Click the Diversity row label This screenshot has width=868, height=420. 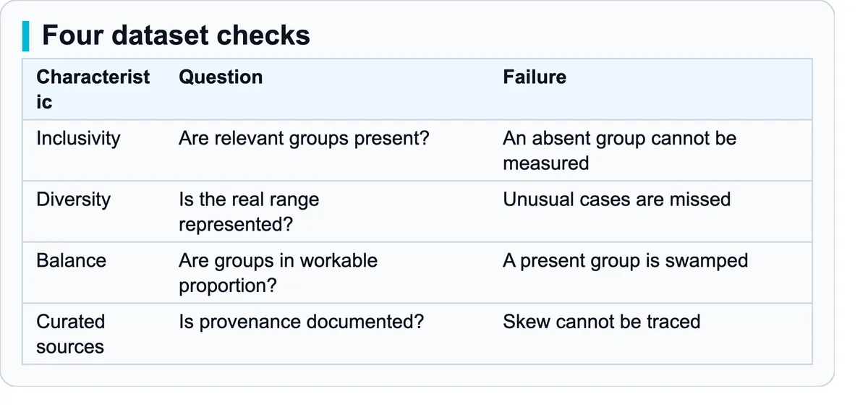click(73, 200)
